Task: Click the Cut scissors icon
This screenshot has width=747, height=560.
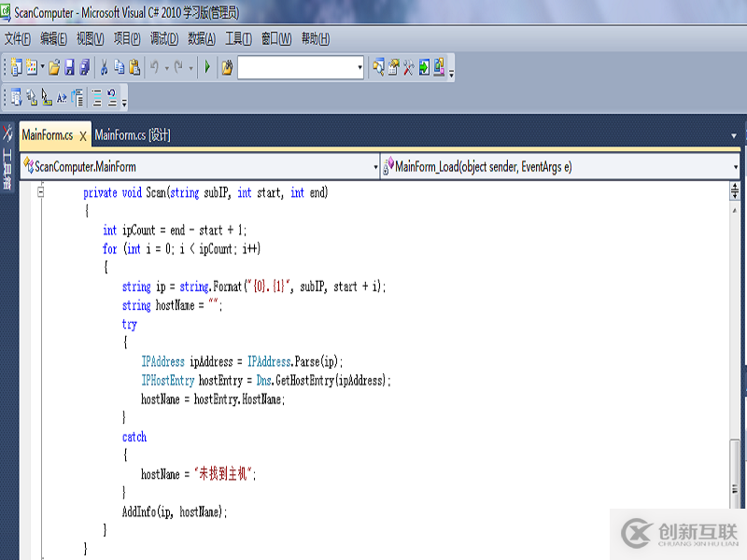Action: [104, 67]
